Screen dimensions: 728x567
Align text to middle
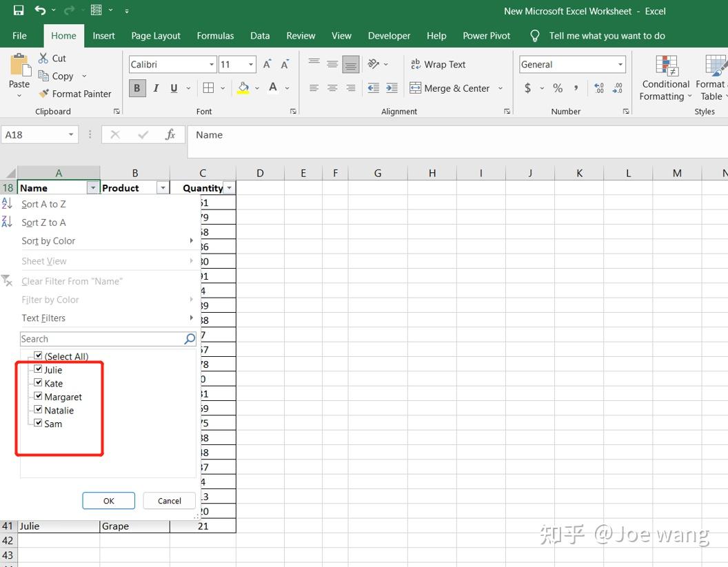(332, 64)
